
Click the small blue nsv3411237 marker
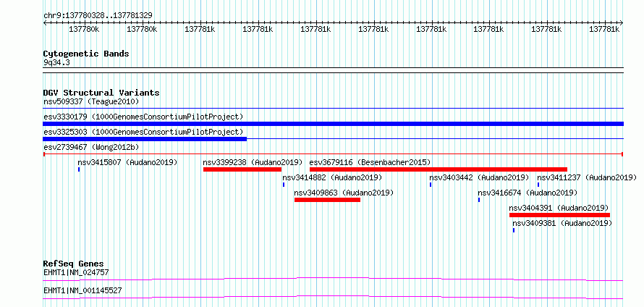538,185
